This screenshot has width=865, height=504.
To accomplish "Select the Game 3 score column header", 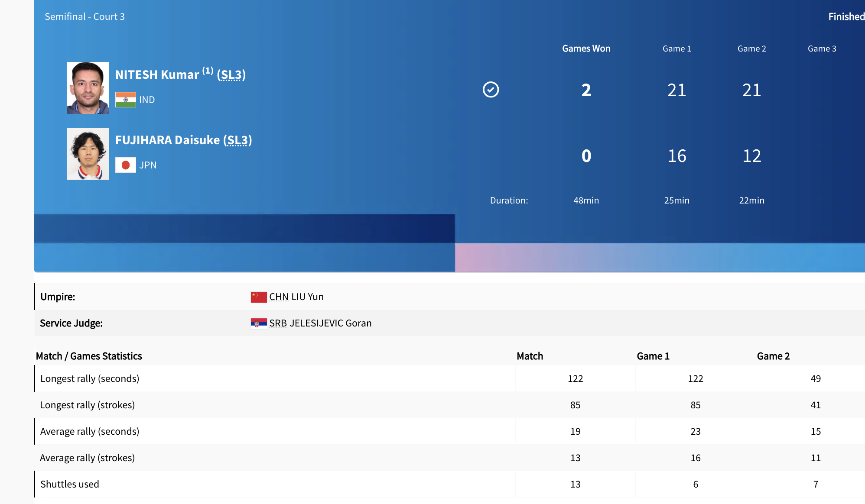I will [x=822, y=49].
